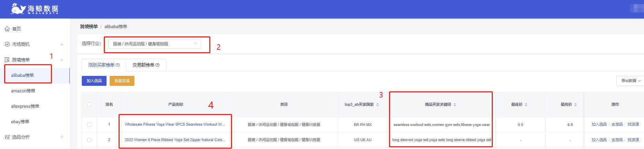Click 加入选品 link in rank 1 row
The image size is (644, 149).
(x=599, y=125)
